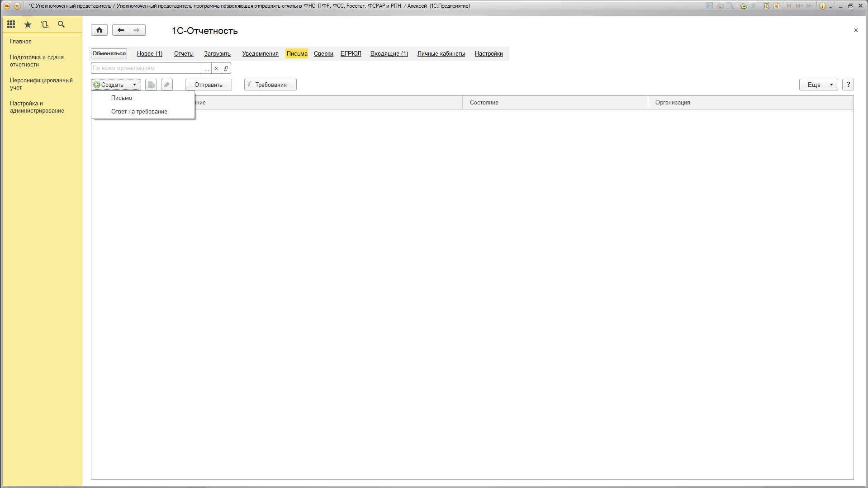Open the sections grid menu icon

(11, 24)
